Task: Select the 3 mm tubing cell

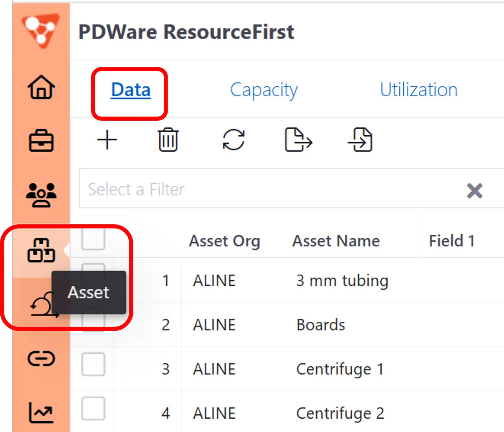Action: (342, 281)
